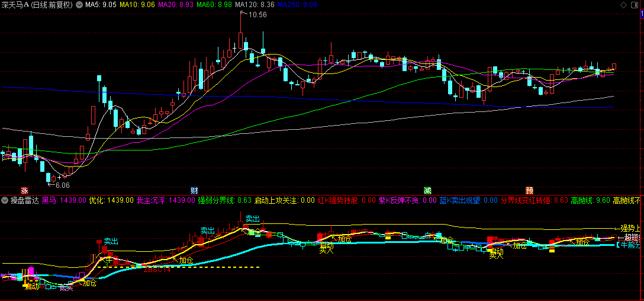The image size is (644, 301).
Task: Click the 强弱分界线: 8.63 value
Action: pyautogui.click(x=225, y=201)
